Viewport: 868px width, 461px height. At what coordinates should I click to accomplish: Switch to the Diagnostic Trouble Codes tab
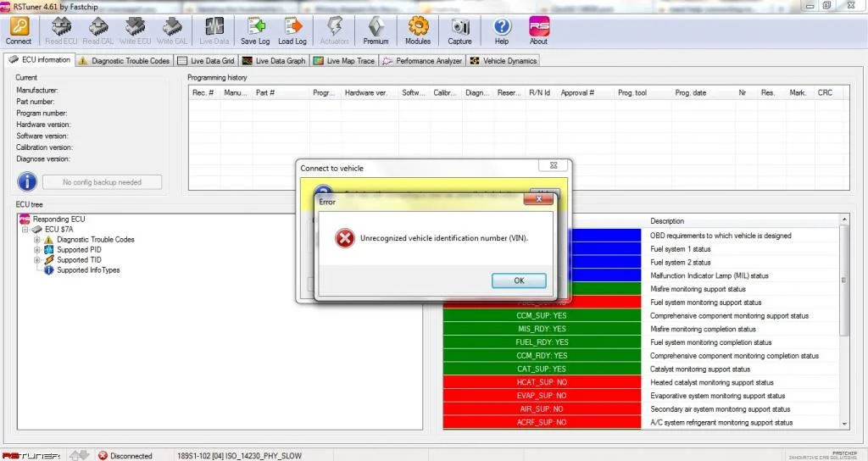(x=124, y=61)
